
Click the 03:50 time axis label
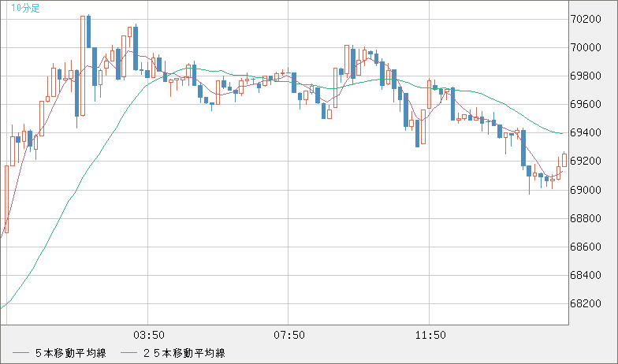pyautogui.click(x=148, y=336)
